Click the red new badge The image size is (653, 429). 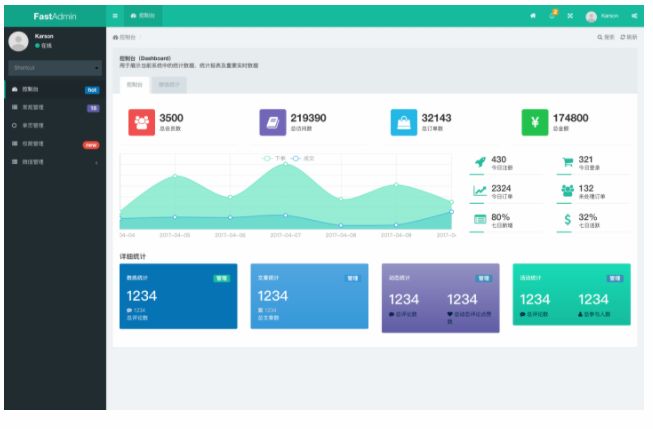91,145
